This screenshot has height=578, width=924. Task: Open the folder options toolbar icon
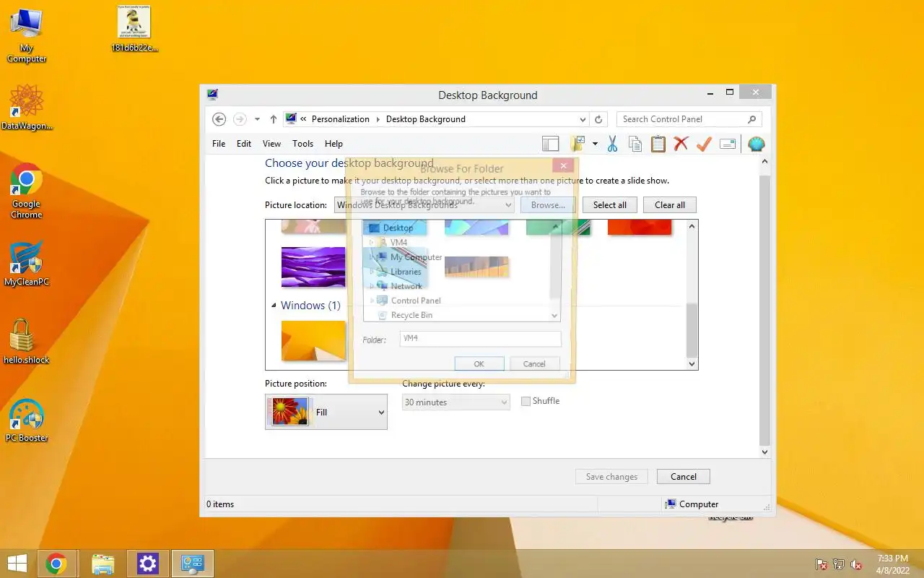pyautogui.click(x=578, y=144)
